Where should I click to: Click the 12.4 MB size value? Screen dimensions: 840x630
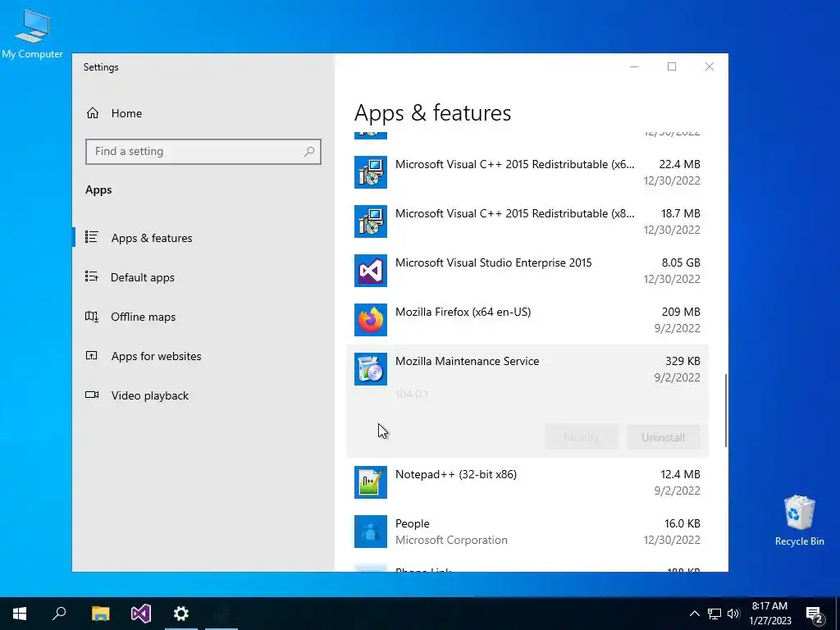point(680,474)
